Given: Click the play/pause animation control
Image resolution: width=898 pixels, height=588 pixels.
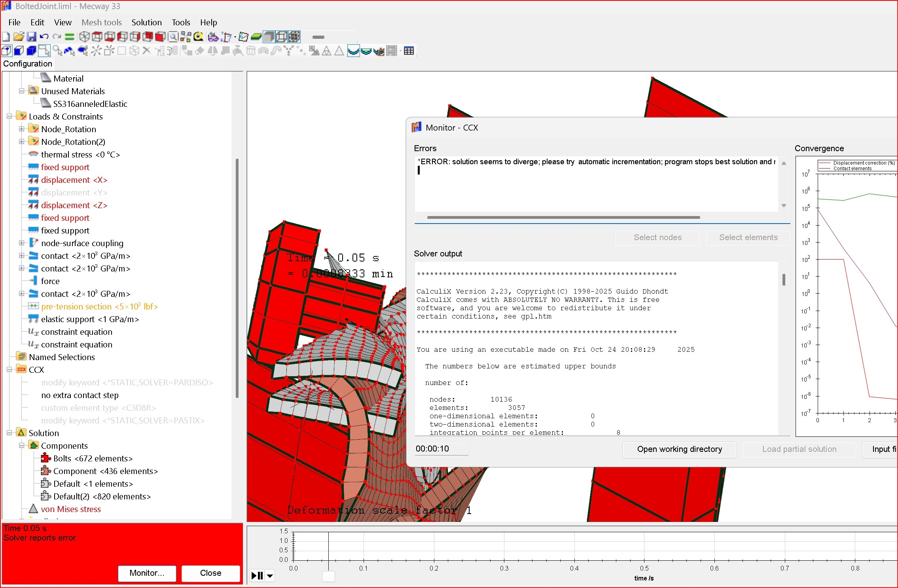Looking at the screenshot, I should click(x=257, y=576).
